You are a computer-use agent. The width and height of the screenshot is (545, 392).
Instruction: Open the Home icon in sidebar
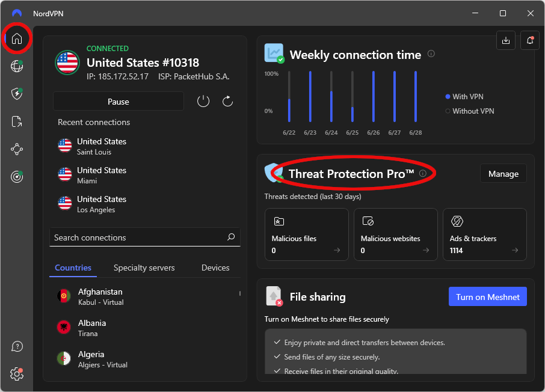[17, 38]
